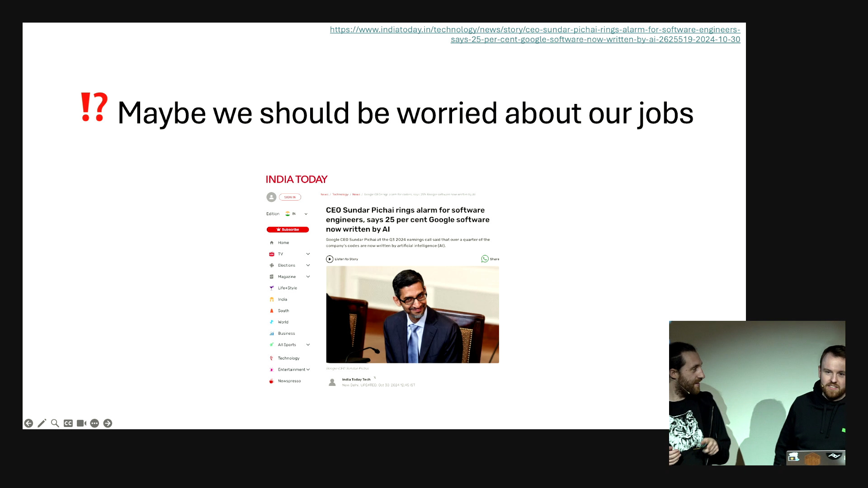The image size is (868, 488).
Task: Play Listen to Story audio button
Action: click(x=330, y=259)
